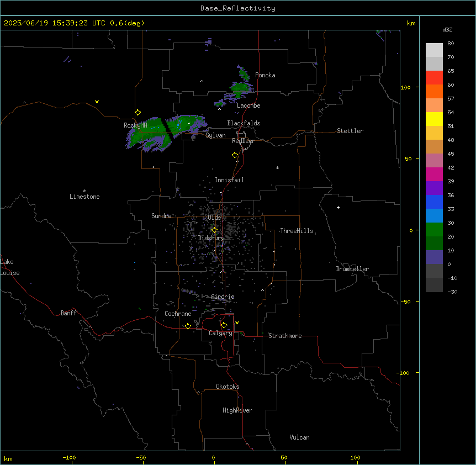Screen dimensions: 476x465
Task: Pick the light gray 70-80 dBZ legend swatch
Action: click(434, 50)
